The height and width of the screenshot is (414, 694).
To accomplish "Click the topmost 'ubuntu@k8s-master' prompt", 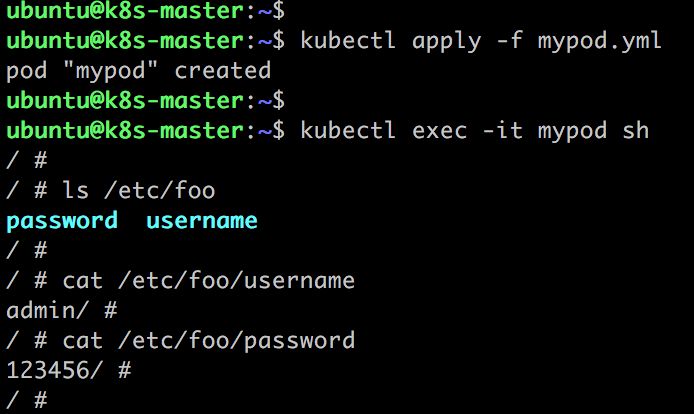I will click(x=125, y=10).
